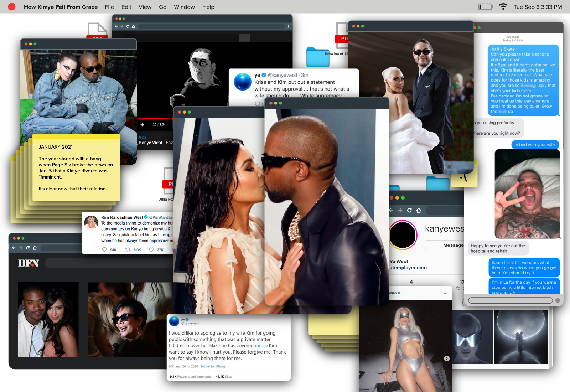Follow the stemplayer.com link
The image size is (570, 392).
[x=408, y=268]
